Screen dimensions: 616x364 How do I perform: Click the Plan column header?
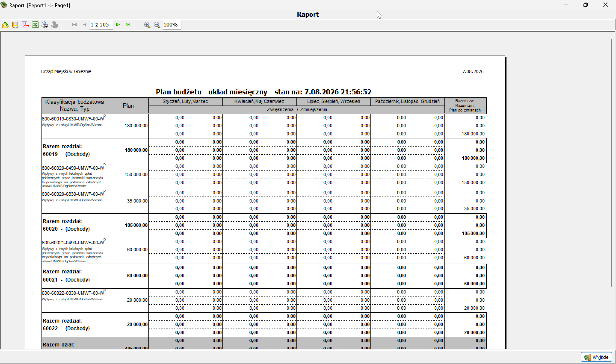(x=128, y=106)
